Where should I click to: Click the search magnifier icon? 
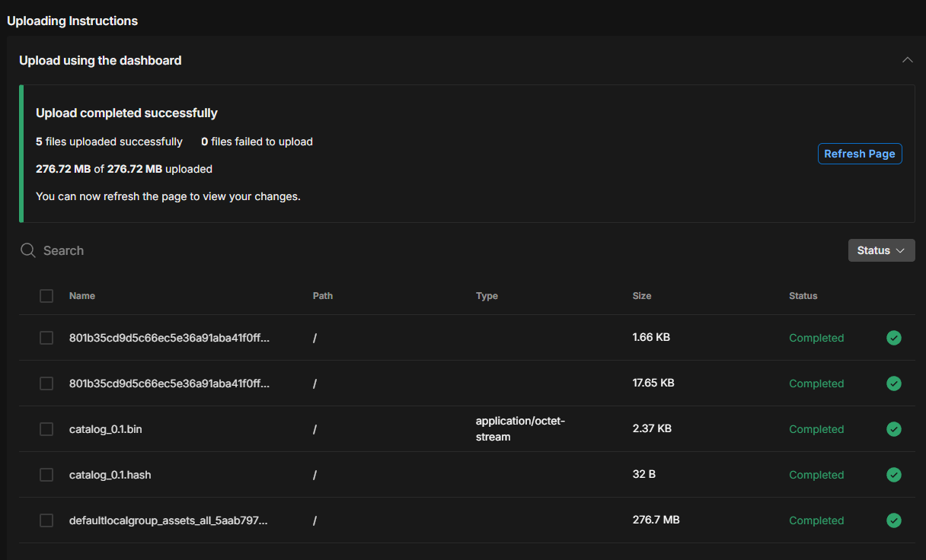point(28,250)
